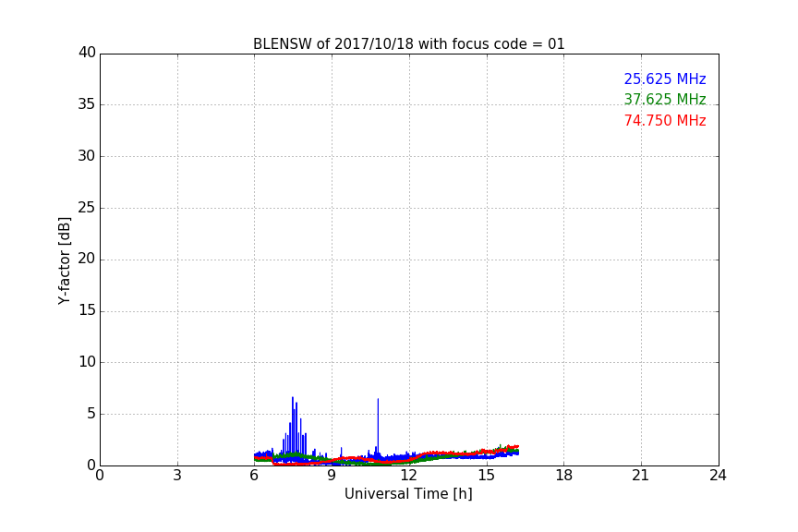The image size is (798, 532).
Task: Click the y-axis tick label '40'
Action: click(87, 53)
